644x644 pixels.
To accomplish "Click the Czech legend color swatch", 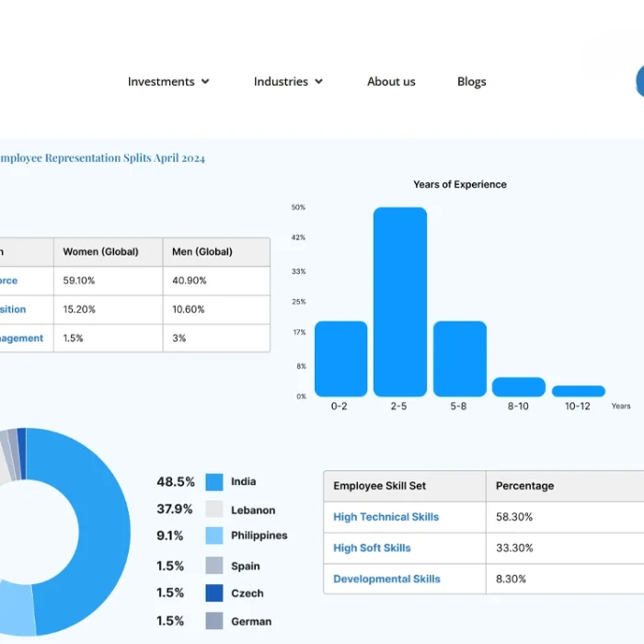I will (214, 593).
